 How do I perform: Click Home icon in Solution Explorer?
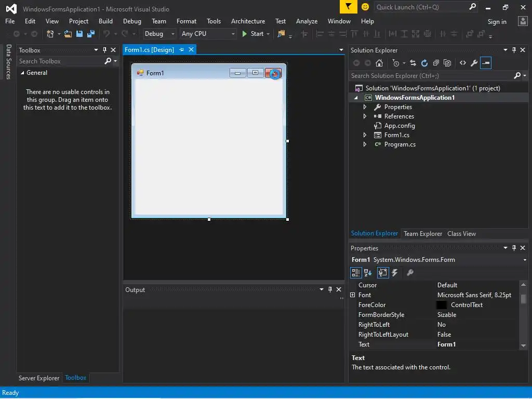(x=379, y=63)
